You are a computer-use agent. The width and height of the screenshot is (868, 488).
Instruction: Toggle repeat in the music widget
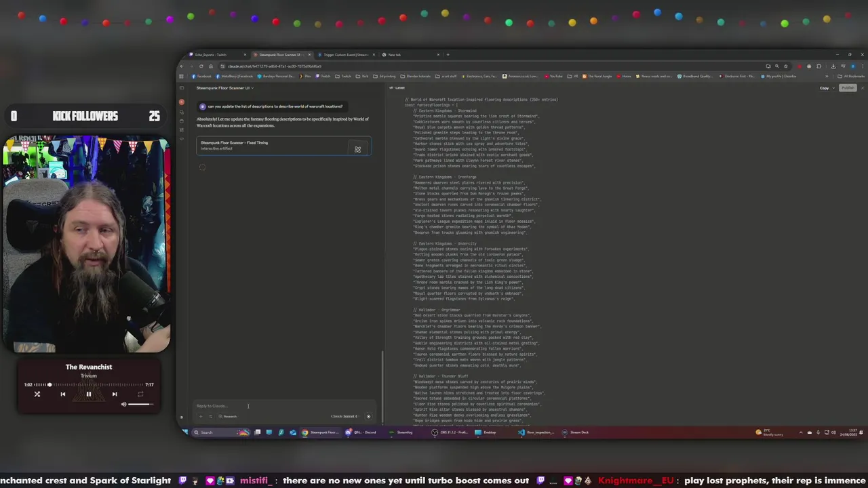(x=140, y=394)
